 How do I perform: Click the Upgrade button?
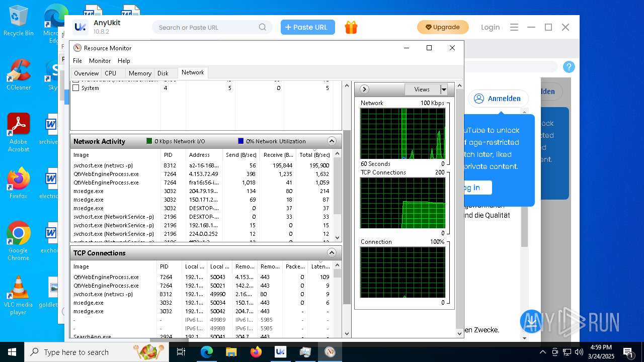(x=443, y=27)
